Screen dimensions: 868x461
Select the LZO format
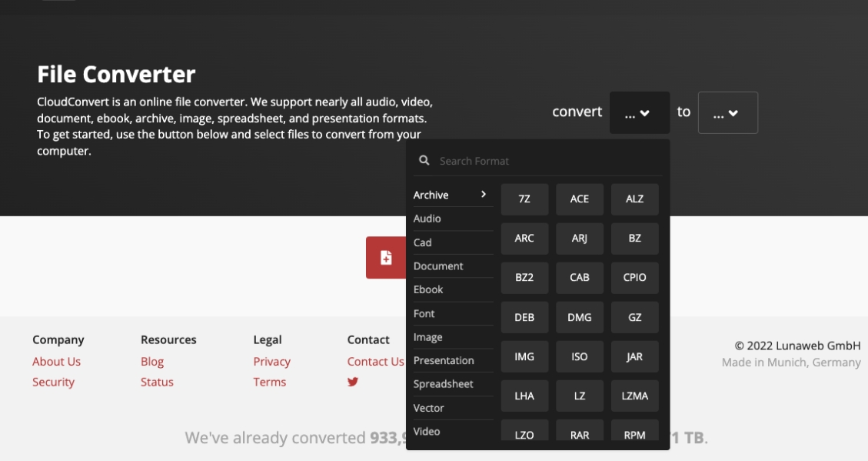(x=524, y=430)
